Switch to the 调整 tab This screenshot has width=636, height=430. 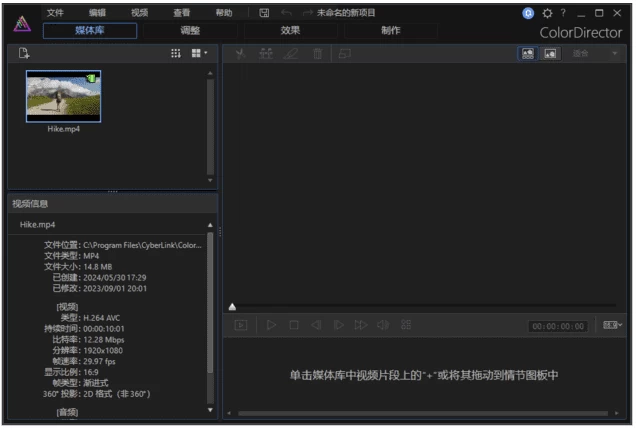[x=190, y=31]
